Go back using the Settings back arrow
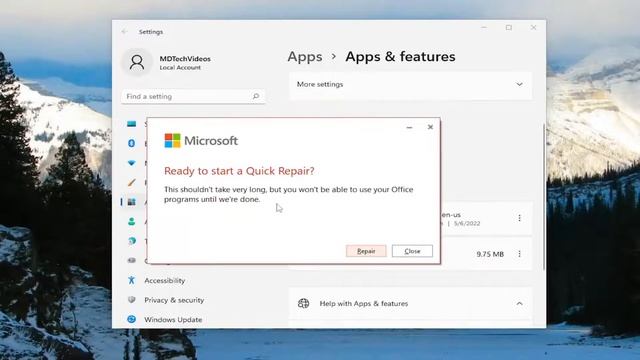The image size is (640, 360). [x=124, y=32]
